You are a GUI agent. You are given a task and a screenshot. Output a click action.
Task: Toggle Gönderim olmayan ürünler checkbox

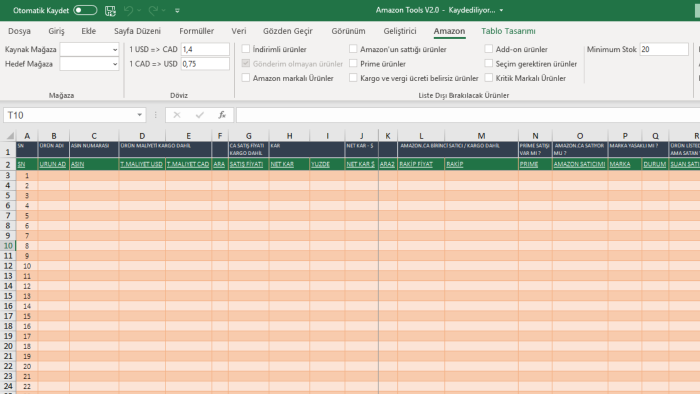246,63
